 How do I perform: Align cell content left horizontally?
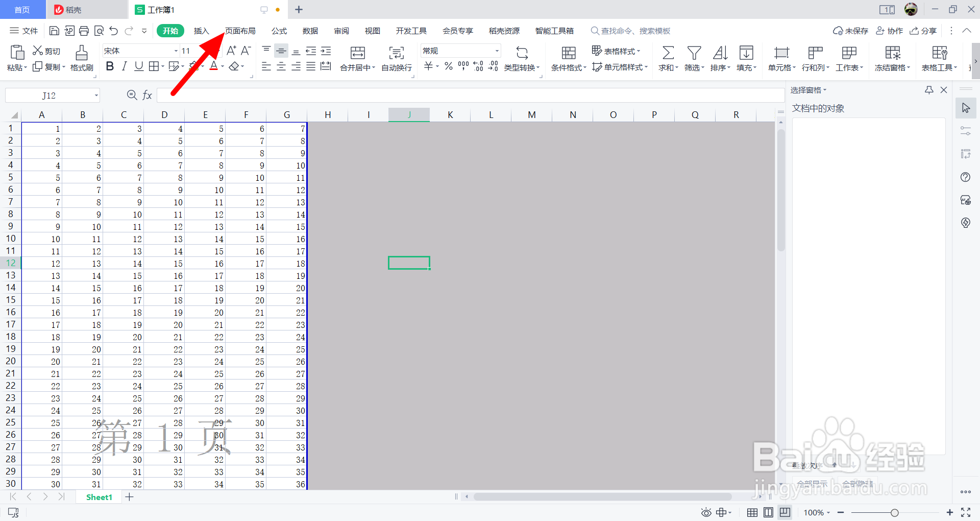(266, 66)
